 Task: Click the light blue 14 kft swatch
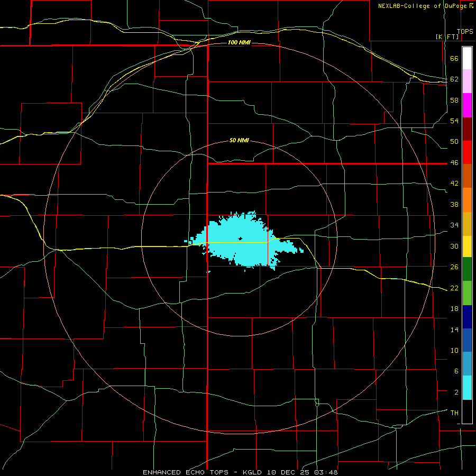point(467,364)
